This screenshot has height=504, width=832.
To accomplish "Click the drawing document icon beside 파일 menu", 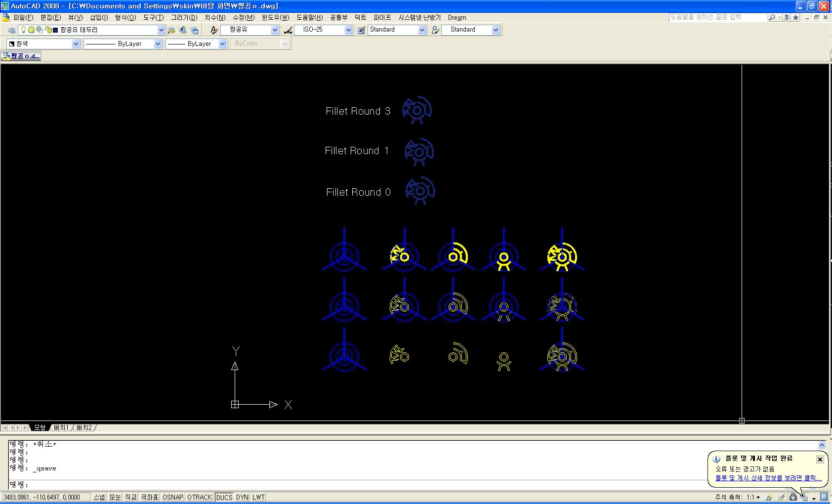I will tap(6, 17).
